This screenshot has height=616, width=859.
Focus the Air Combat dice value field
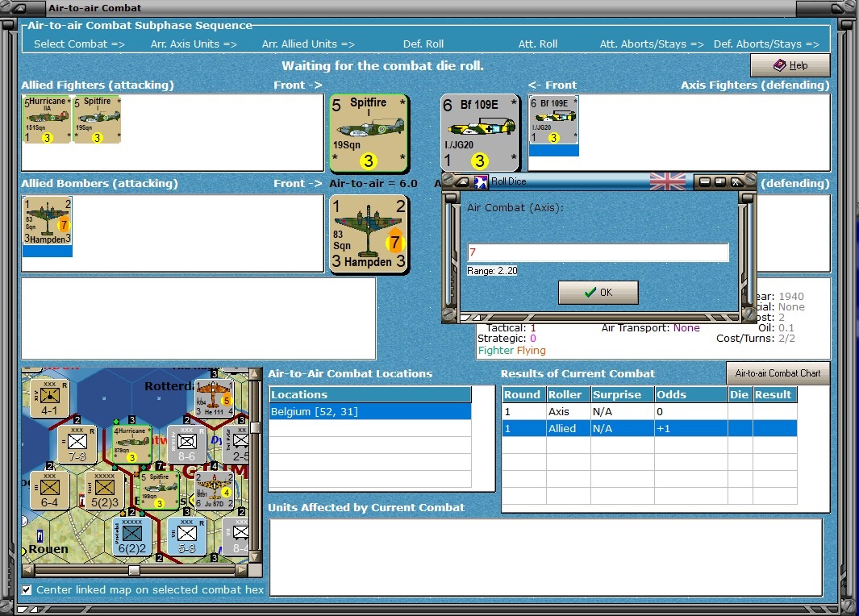pyautogui.click(x=598, y=252)
